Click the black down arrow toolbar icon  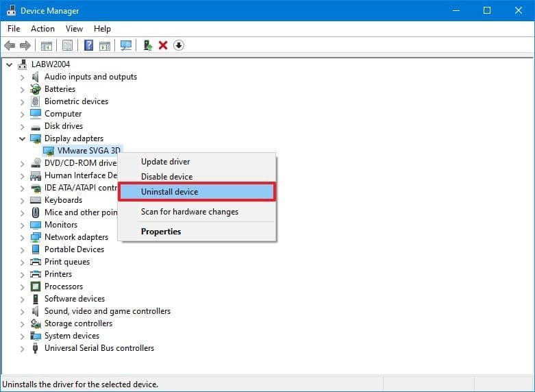pyautogui.click(x=179, y=45)
